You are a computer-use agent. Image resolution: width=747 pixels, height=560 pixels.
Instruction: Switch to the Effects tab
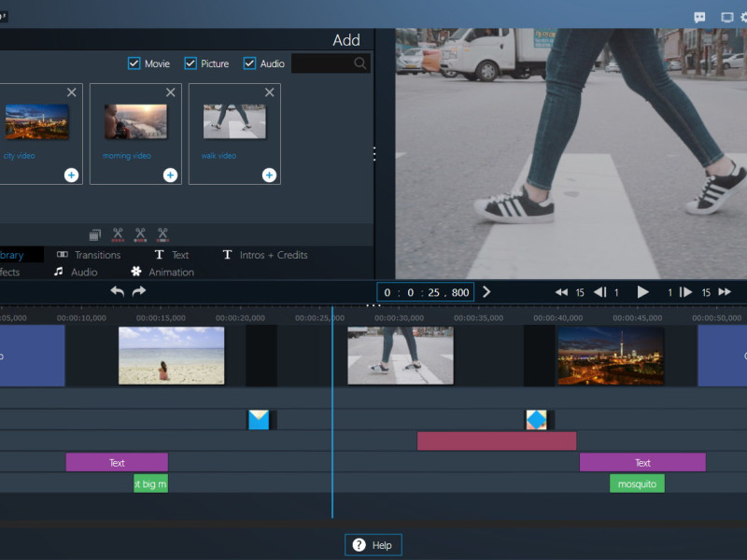10,272
